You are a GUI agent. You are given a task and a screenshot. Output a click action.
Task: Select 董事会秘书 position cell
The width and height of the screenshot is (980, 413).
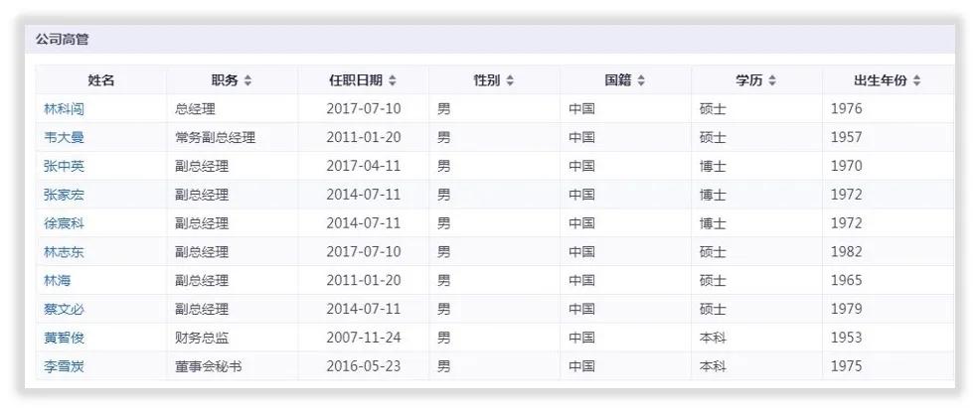(x=233, y=366)
